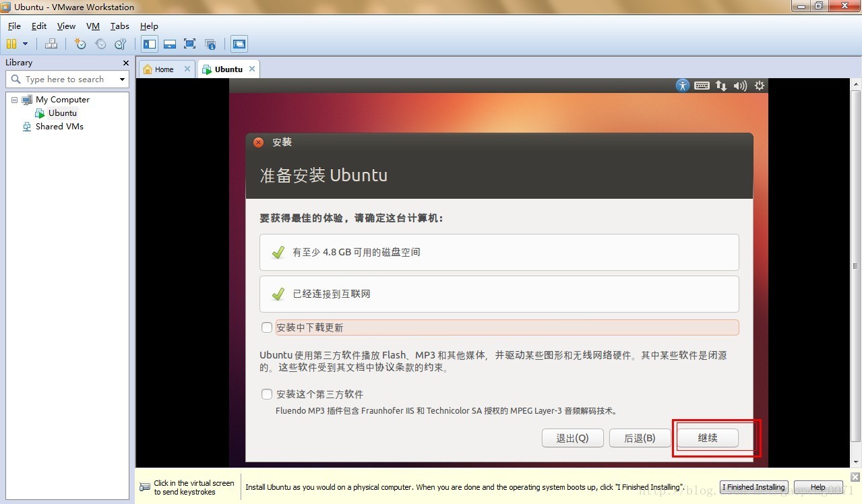
Task: Click the Revert to snapshot icon
Action: point(100,44)
